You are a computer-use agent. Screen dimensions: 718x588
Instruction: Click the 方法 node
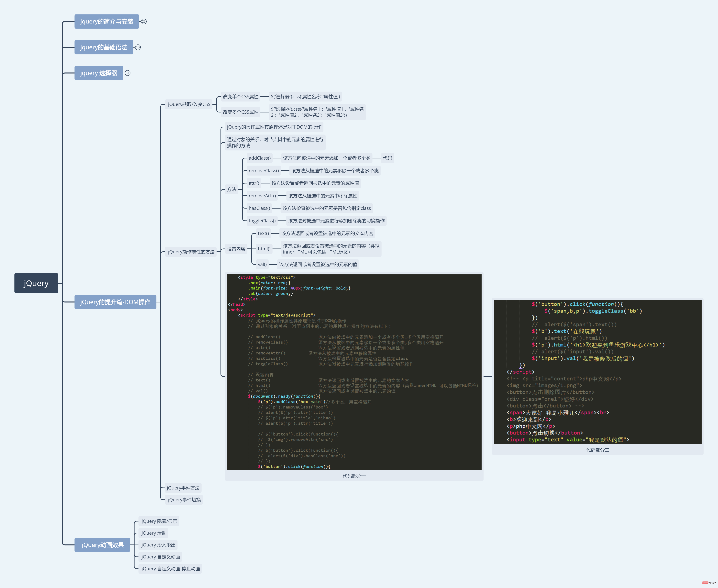232,190
